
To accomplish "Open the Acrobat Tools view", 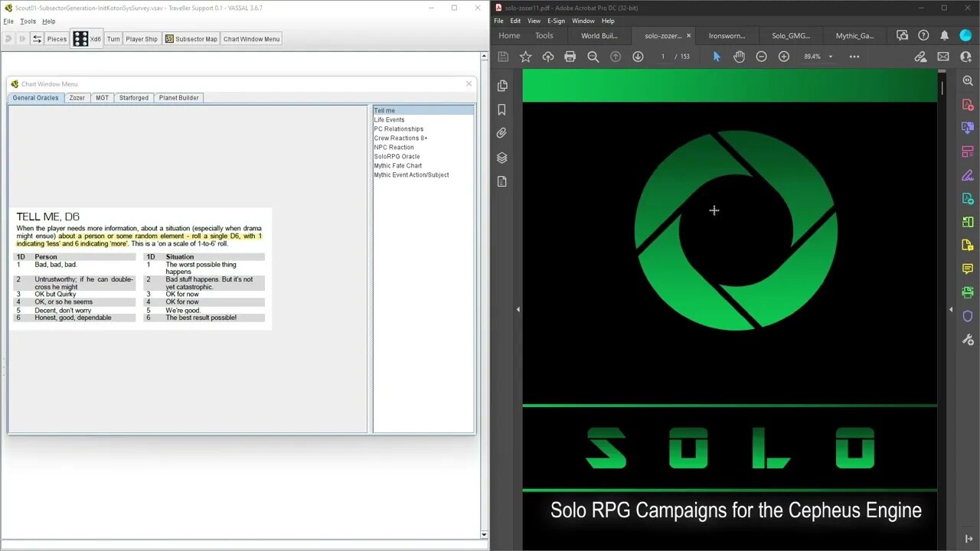I will [x=544, y=35].
